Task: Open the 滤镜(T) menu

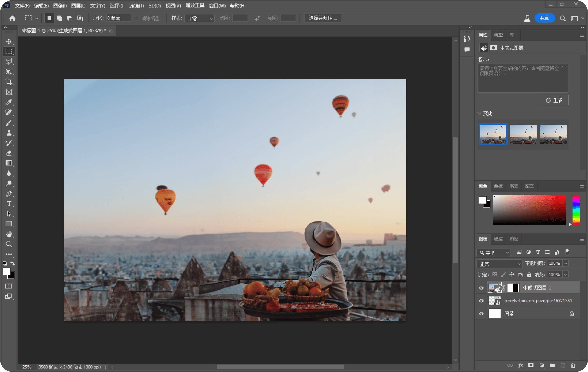Action: (x=137, y=5)
